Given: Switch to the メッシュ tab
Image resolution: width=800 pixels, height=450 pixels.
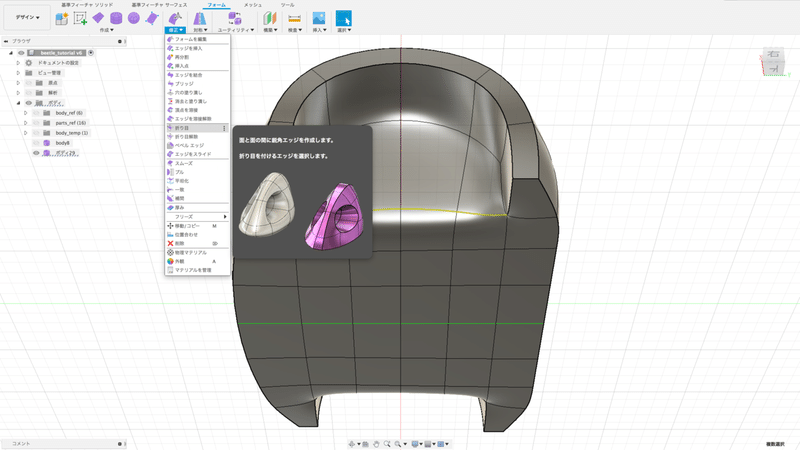Looking at the screenshot, I should [253, 5].
